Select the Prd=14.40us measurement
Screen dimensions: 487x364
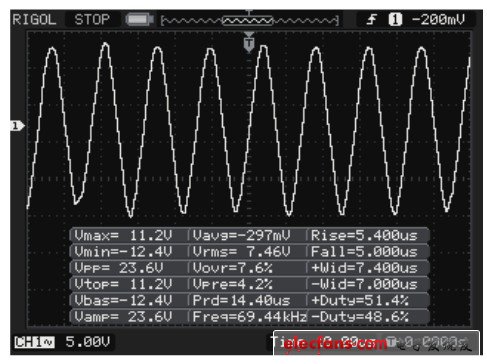[x=242, y=300]
